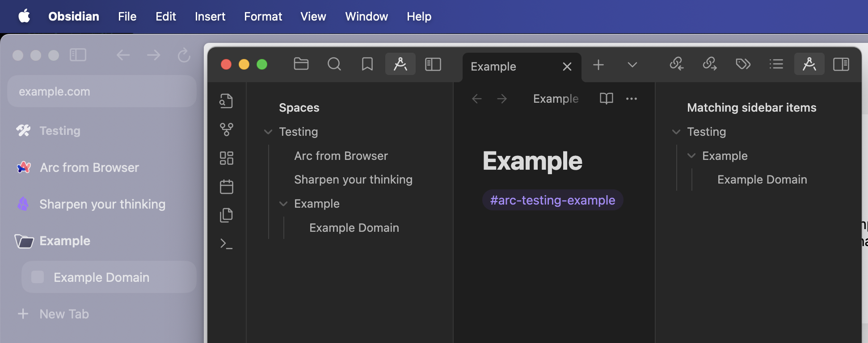Open the tags panel icon

tap(743, 64)
